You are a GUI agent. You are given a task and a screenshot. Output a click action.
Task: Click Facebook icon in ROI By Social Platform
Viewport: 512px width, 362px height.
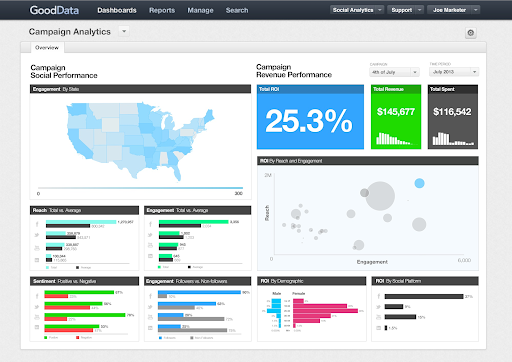coord(379,296)
